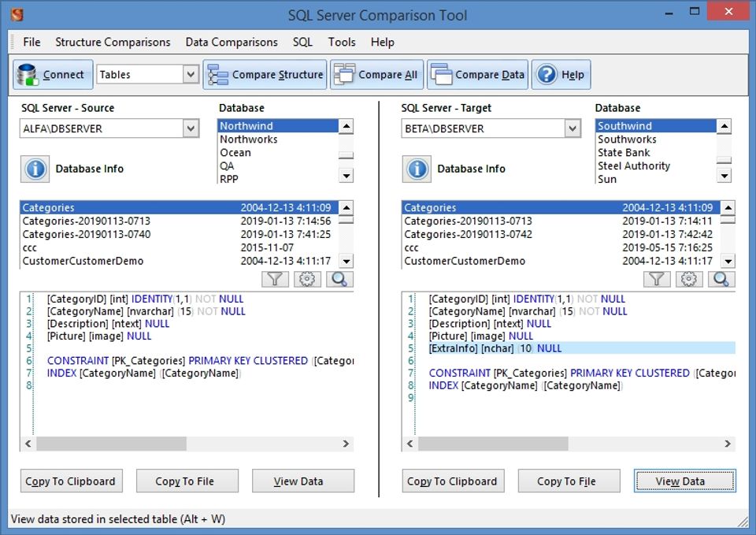Open the Tables object type dropdown
Screen dimensions: 756x535
(191, 74)
